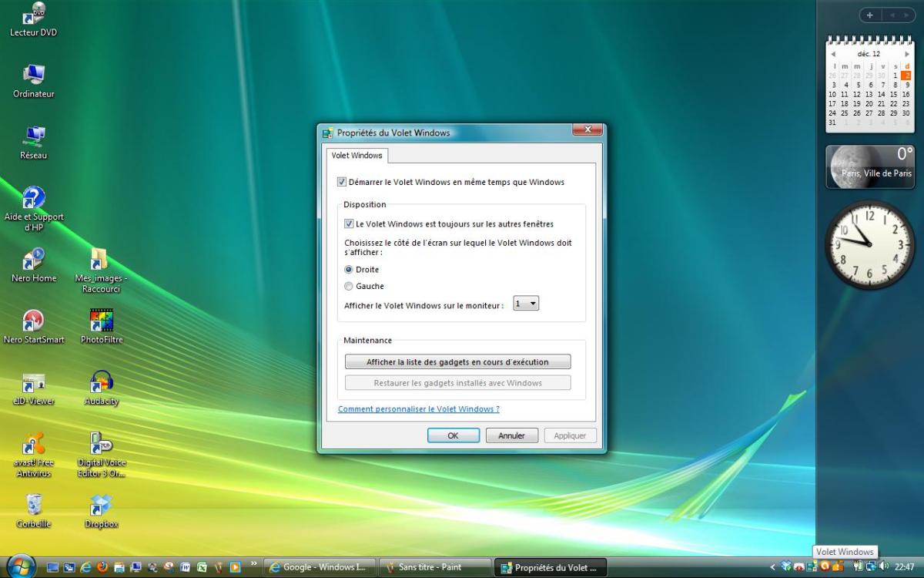Image resolution: width=924 pixels, height=578 pixels.
Task: Select the Gauche radio button
Action: pyautogui.click(x=349, y=287)
